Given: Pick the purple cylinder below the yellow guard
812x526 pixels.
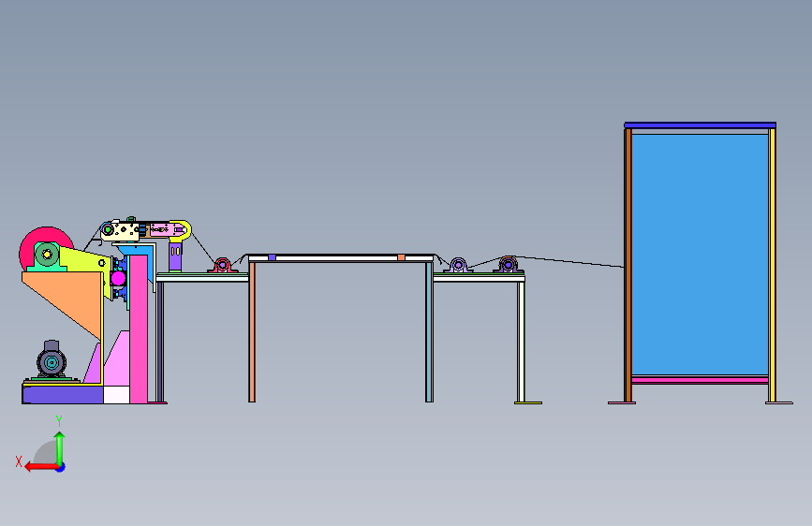Looking at the screenshot, I should click(175, 256).
